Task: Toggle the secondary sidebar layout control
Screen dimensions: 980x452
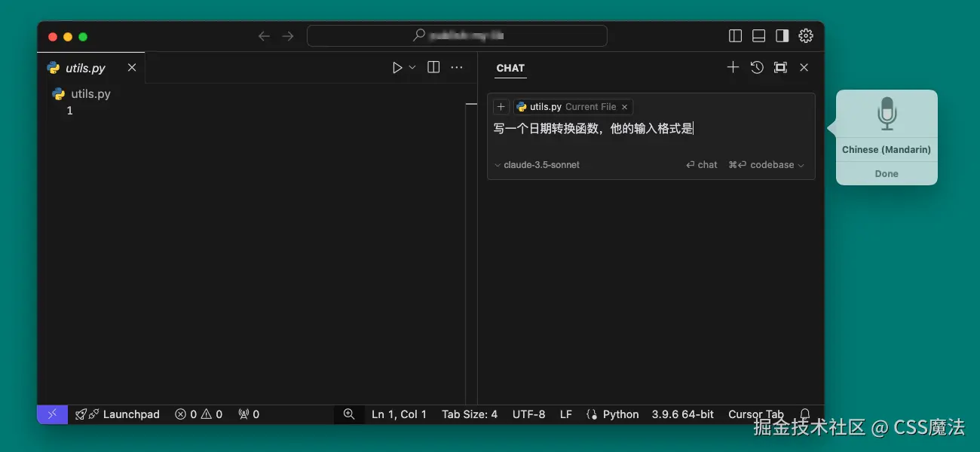Action: (x=782, y=35)
